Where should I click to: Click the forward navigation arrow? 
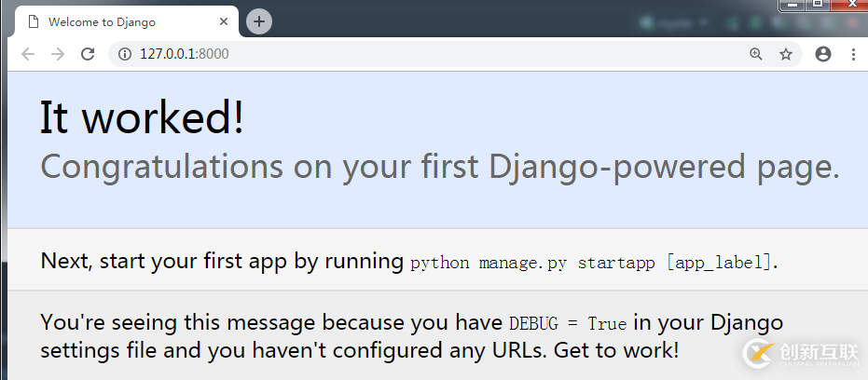[x=58, y=54]
